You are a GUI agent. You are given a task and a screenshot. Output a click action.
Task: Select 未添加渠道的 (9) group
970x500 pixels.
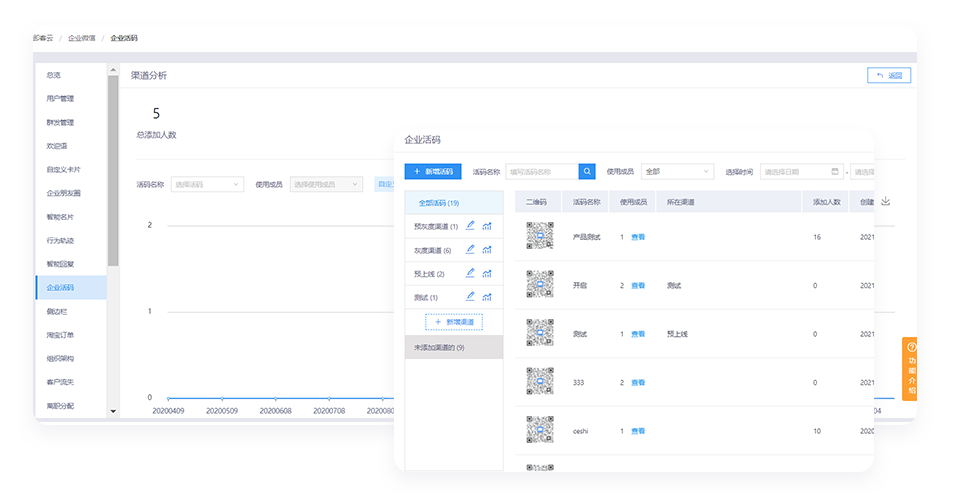pos(439,347)
